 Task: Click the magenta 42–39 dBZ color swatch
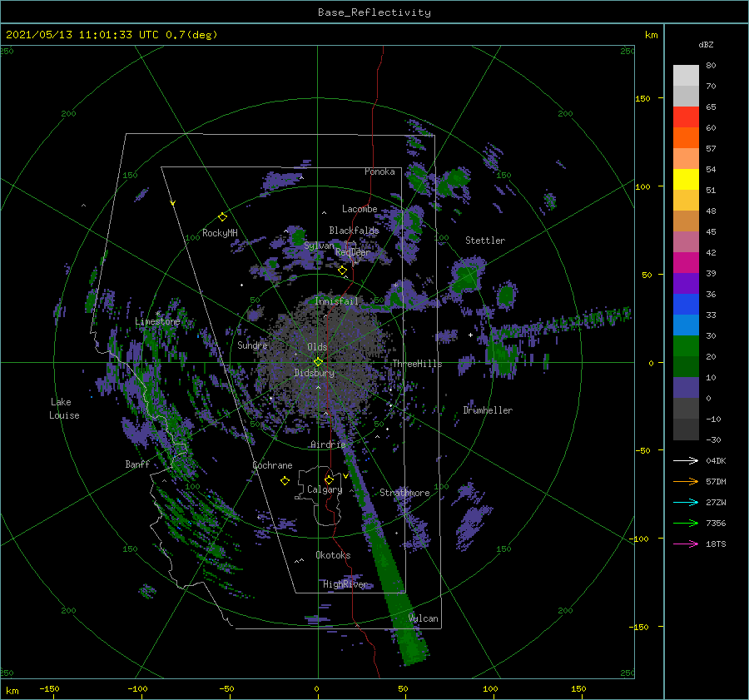(x=686, y=262)
